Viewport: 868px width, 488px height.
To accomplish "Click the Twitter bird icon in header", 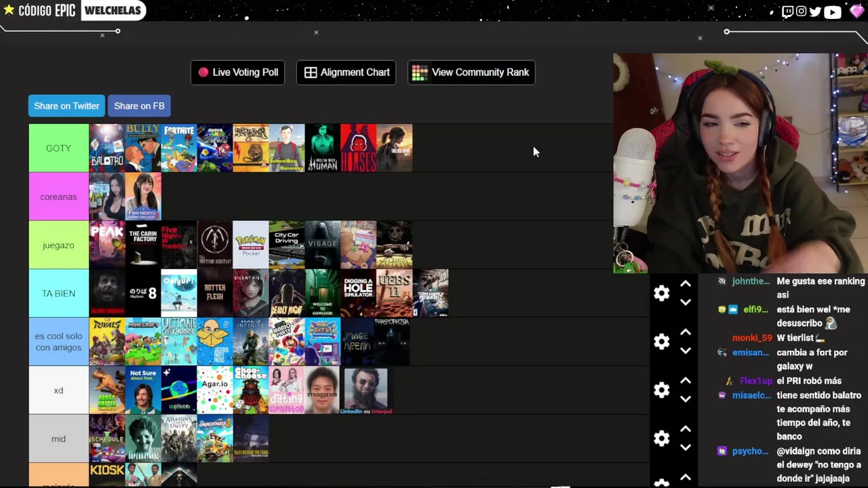I will pos(815,12).
